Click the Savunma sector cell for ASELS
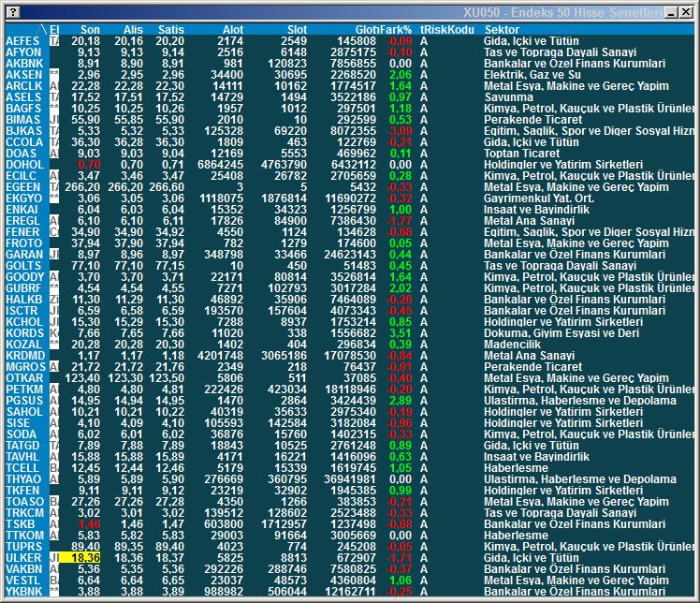 [x=508, y=97]
